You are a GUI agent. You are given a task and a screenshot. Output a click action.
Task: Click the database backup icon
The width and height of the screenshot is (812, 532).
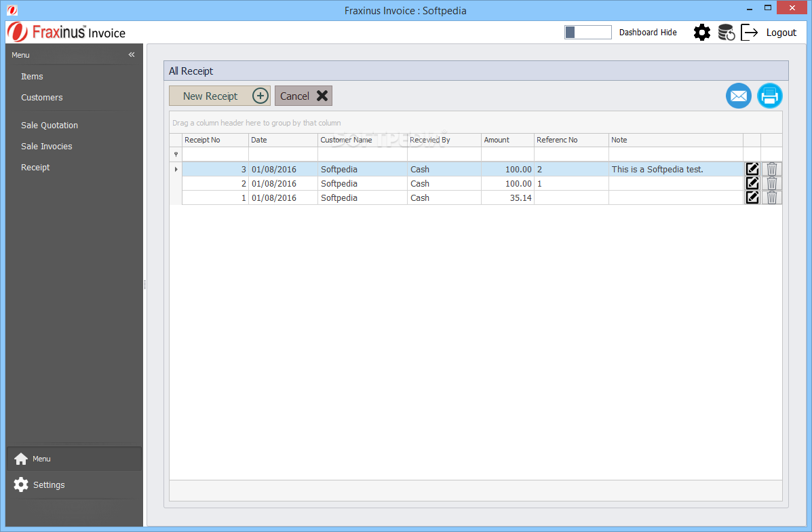[727, 33]
